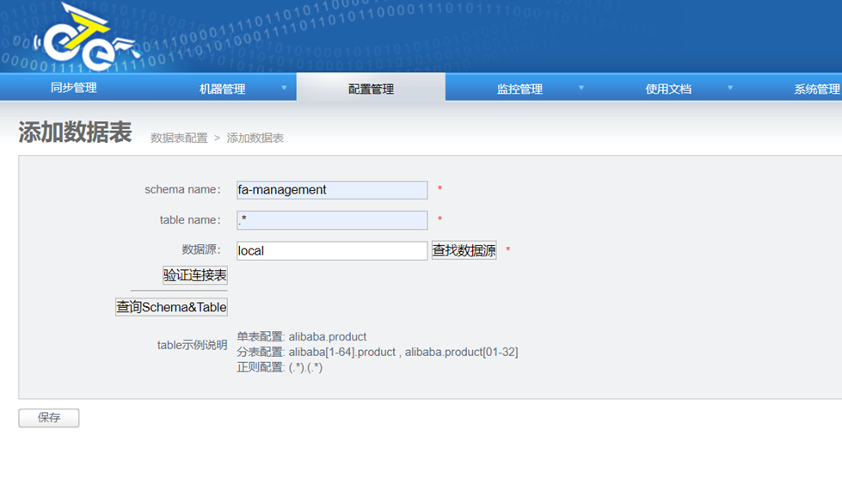Screen dimensions: 842x504
Task: Click the 添加数据表 page heading
Action: tap(75, 132)
